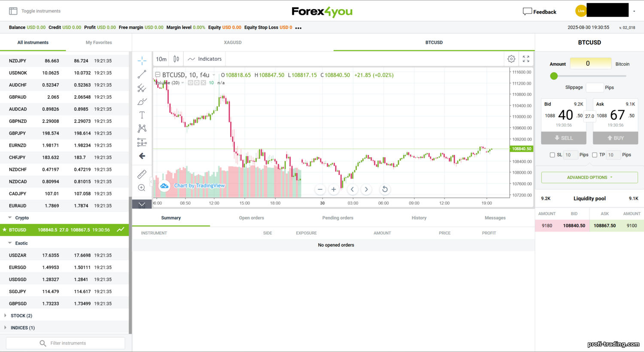Click the Filter instruments search field
644x352 pixels.
pos(68,343)
